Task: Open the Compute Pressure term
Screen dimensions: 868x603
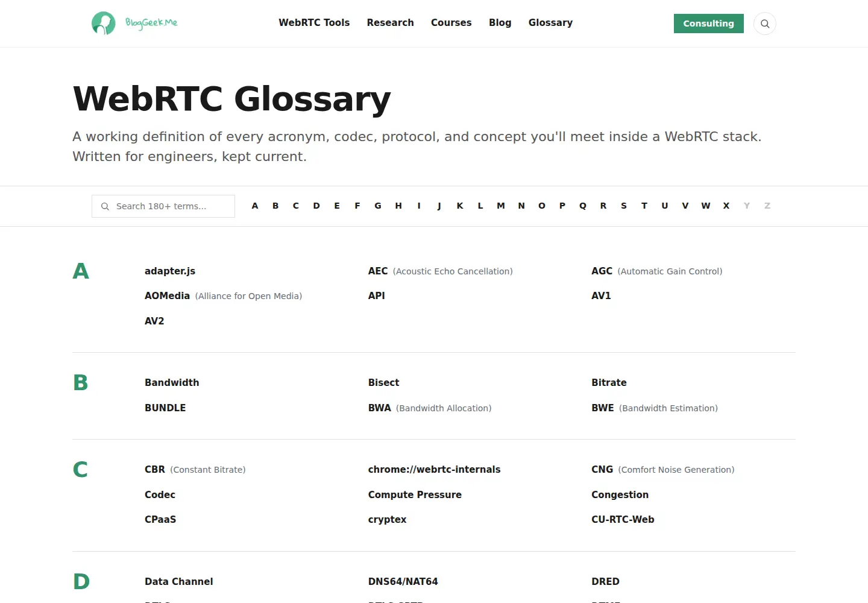Action: (415, 495)
